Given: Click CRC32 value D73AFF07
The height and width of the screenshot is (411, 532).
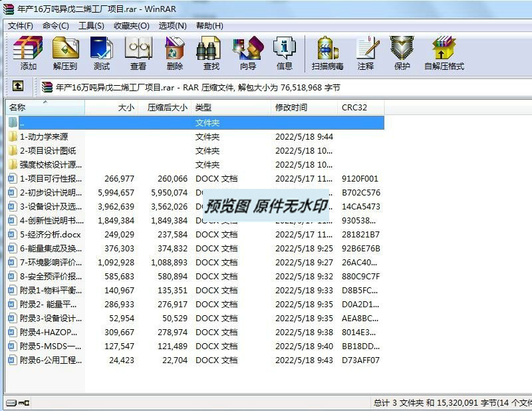Looking at the screenshot, I should pyautogui.click(x=360, y=360).
